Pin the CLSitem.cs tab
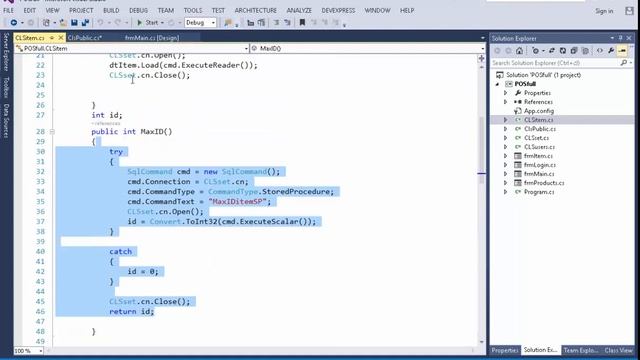This screenshot has width=640, height=360. click(52, 38)
